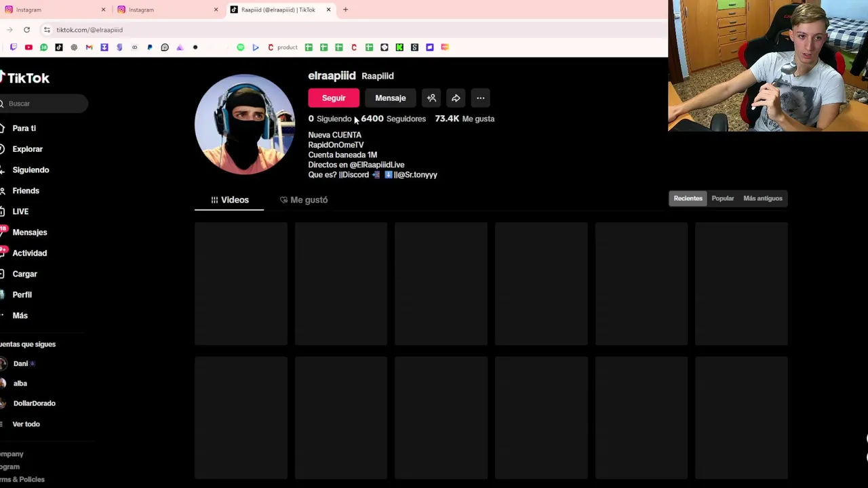Open the @ElRaapiiidLive bio link
This screenshot has width=868, height=488.
[377, 165]
